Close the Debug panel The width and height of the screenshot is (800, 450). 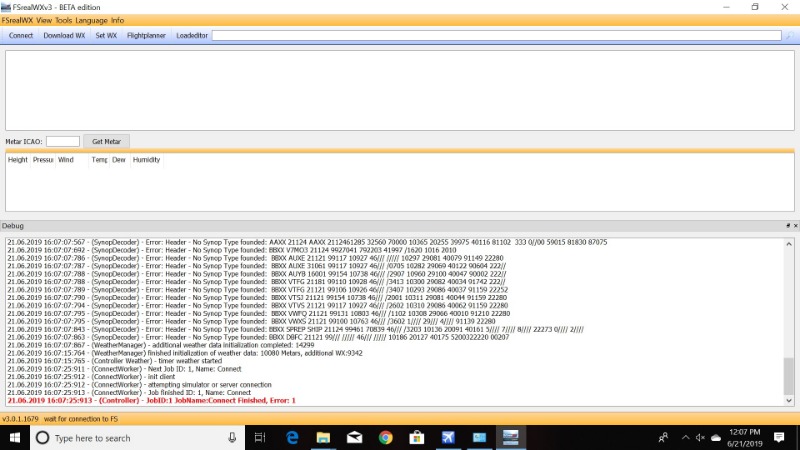point(795,226)
